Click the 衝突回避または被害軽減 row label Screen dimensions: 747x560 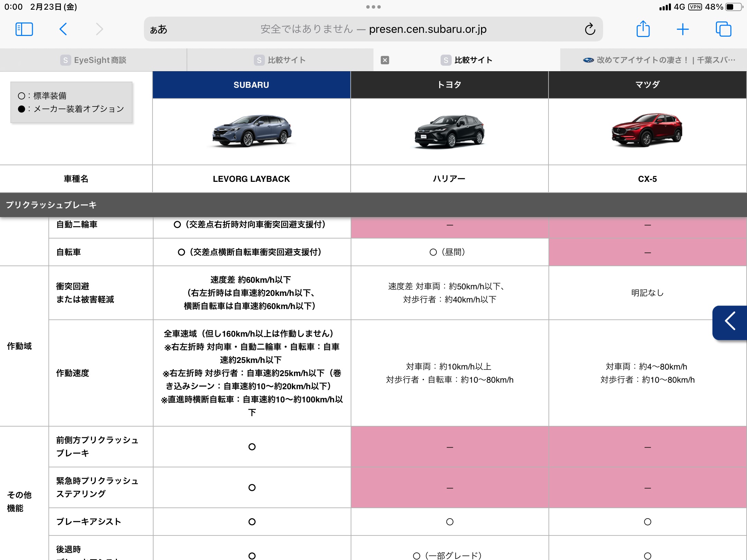(x=85, y=293)
